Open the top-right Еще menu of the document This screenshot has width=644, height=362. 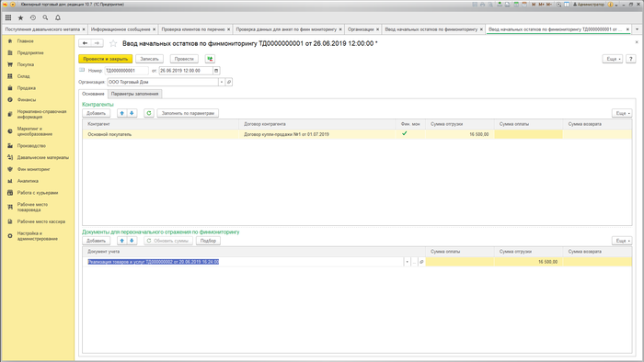click(x=613, y=59)
